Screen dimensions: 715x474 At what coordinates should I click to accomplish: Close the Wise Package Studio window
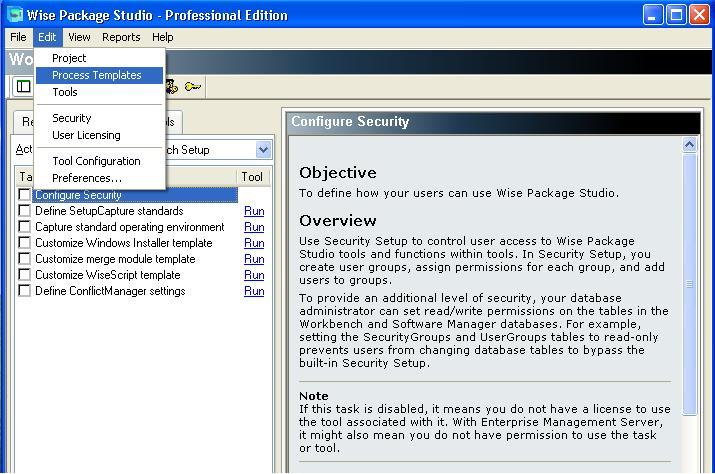click(699, 15)
